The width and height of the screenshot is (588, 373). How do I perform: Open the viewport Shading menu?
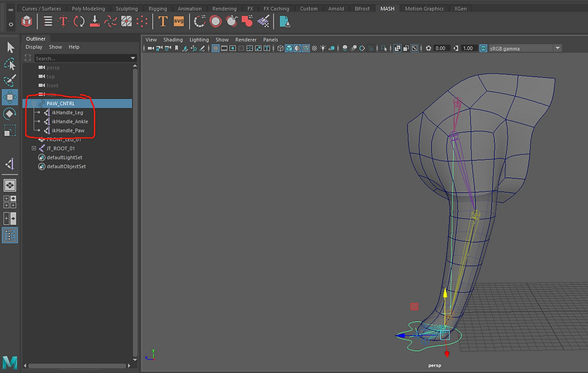(173, 39)
